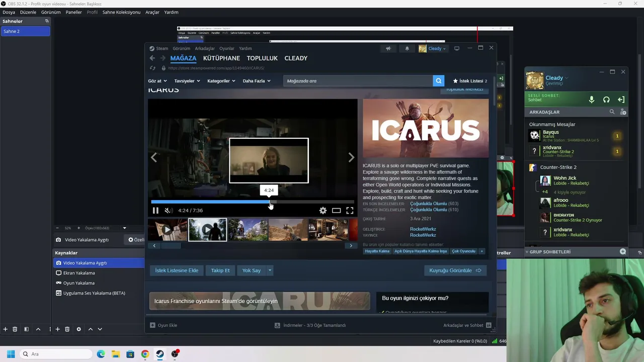
Task: Click right arrow of the thumbnail strip scrollbar
Action: 351,246
